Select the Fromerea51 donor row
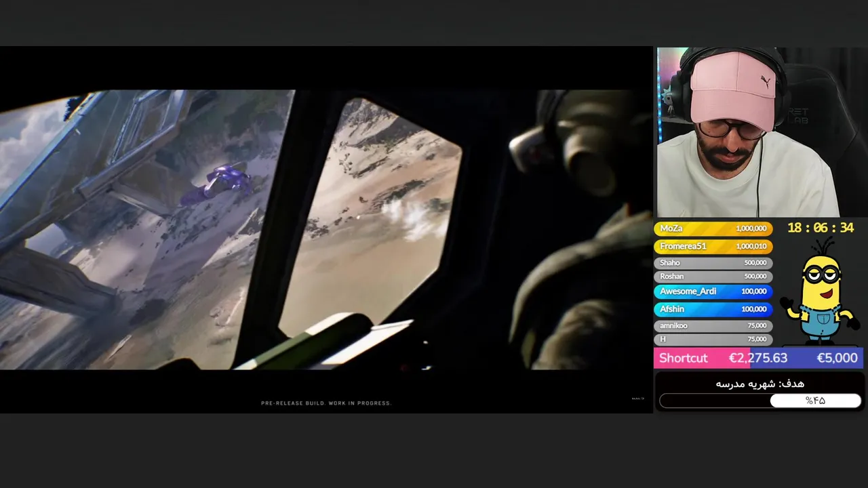This screenshot has height=488, width=868. coord(713,247)
